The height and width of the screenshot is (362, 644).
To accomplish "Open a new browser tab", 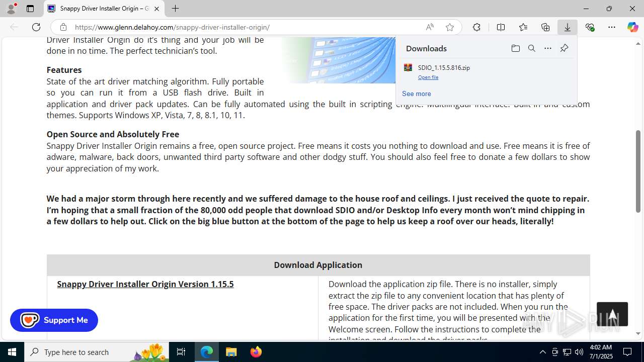I will [x=175, y=9].
